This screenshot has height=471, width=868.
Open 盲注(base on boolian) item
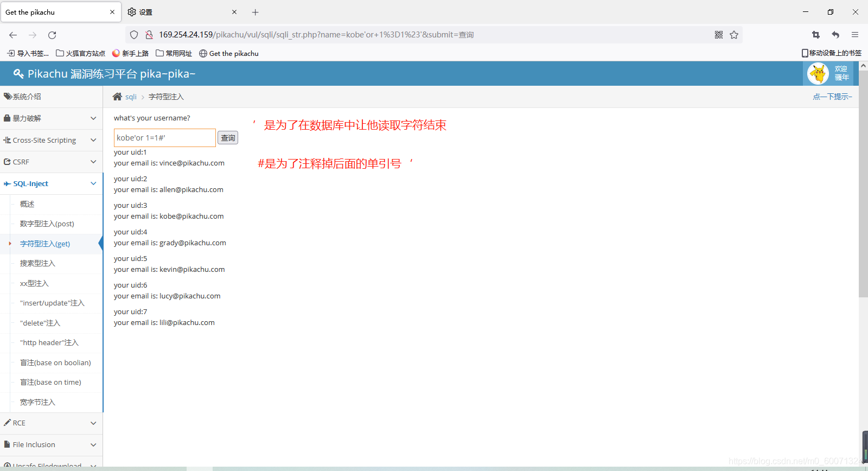(55, 362)
